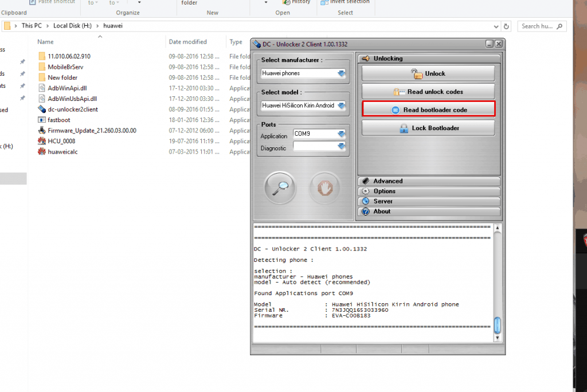The height and width of the screenshot is (392, 587).
Task: Click the Unlock button
Action: [428, 73]
